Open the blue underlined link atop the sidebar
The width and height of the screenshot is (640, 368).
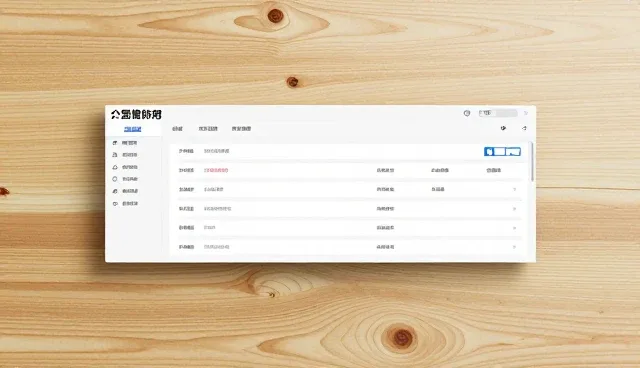click(132, 129)
